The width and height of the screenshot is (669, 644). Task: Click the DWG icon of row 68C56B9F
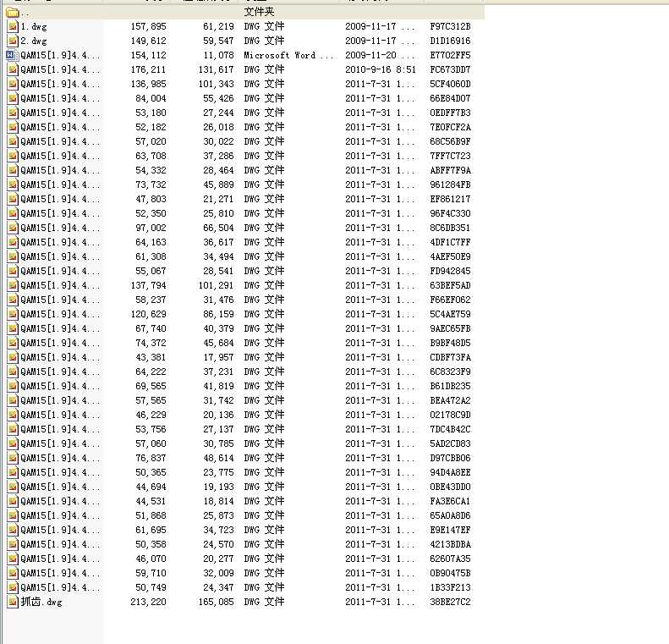coord(13,141)
